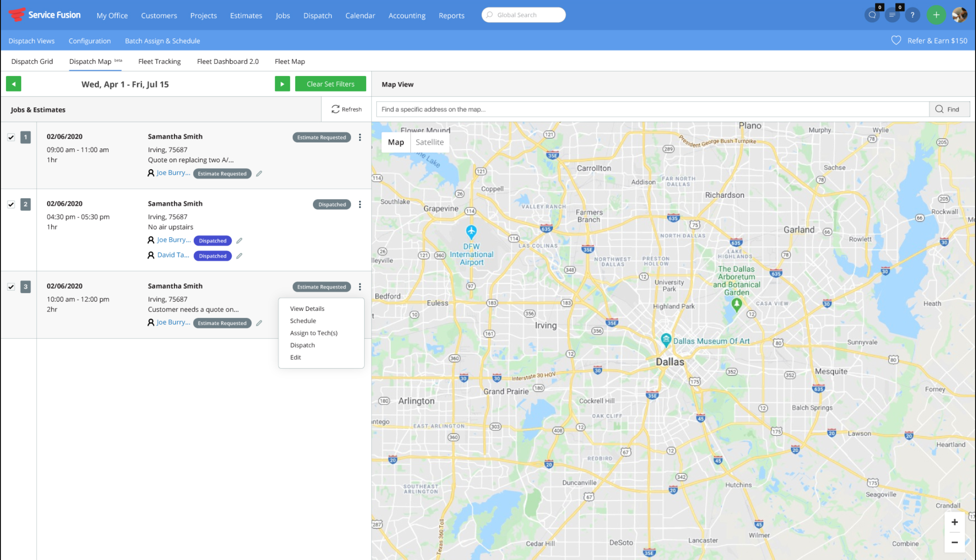976x560 pixels.
Task: Click Clear Set Filters button
Action: pyautogui.click(x=330, y=84)
